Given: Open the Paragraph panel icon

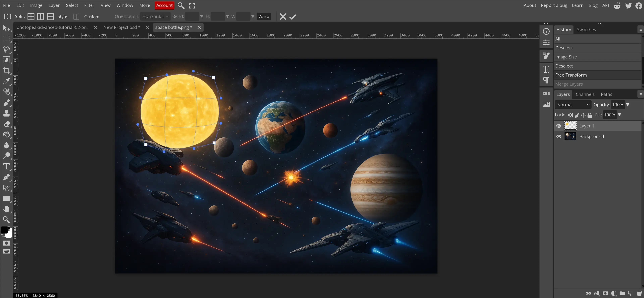Looking at the screenshot, I should click(546, 80).
